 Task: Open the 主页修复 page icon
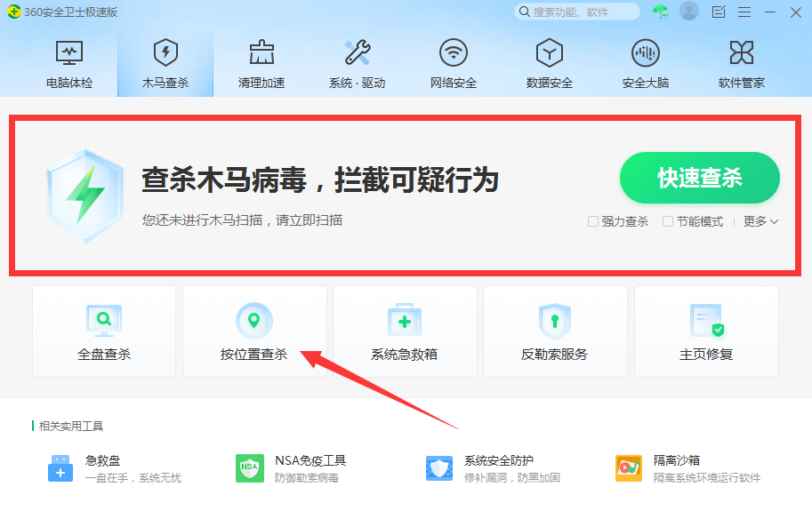[706, 321]
